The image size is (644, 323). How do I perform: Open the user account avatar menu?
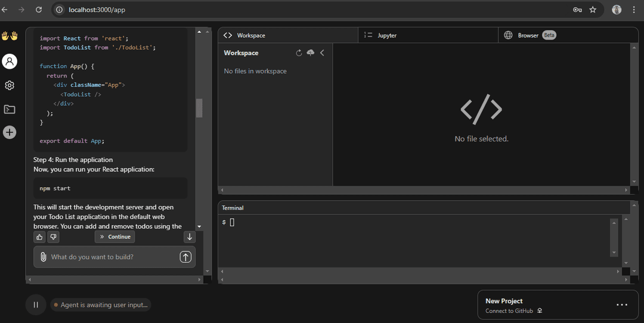(10, 61)
